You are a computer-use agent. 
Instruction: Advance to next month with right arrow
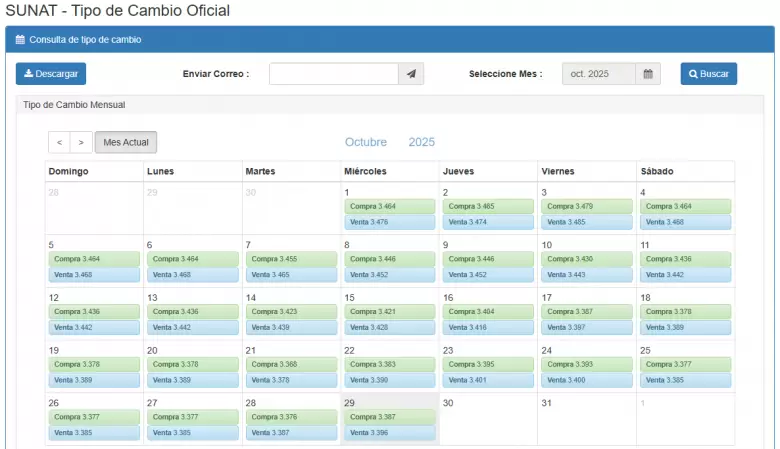click(81, 143)
